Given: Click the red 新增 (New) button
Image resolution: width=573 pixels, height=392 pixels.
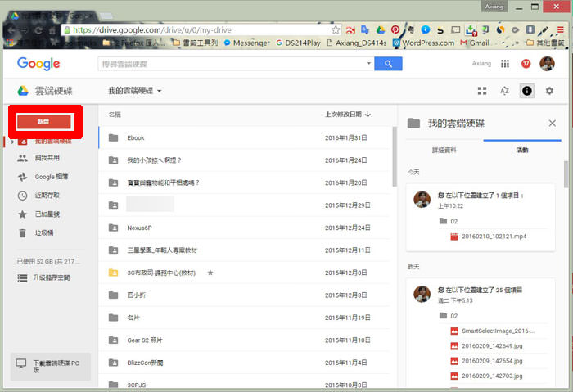Looking at the screenshot, I should point(43,121).
